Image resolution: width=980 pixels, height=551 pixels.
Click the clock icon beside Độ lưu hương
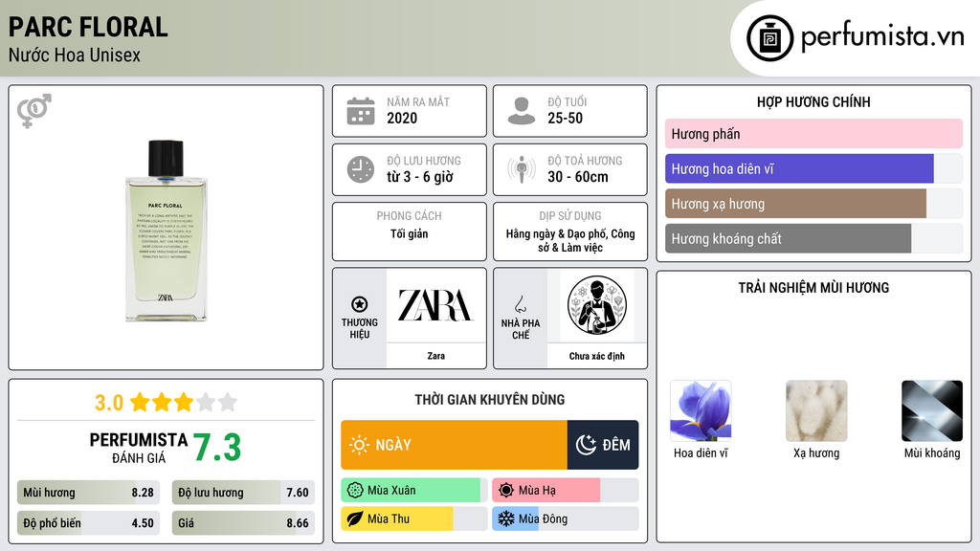click(361, 169)
